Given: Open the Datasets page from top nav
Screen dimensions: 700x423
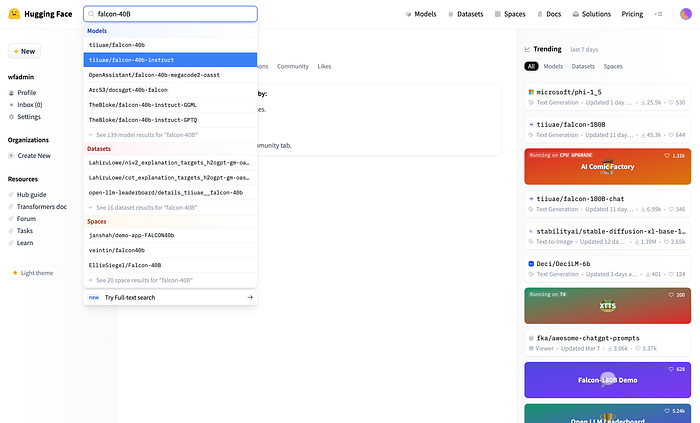Looking at the screenshot, I should tap(466, 14).
